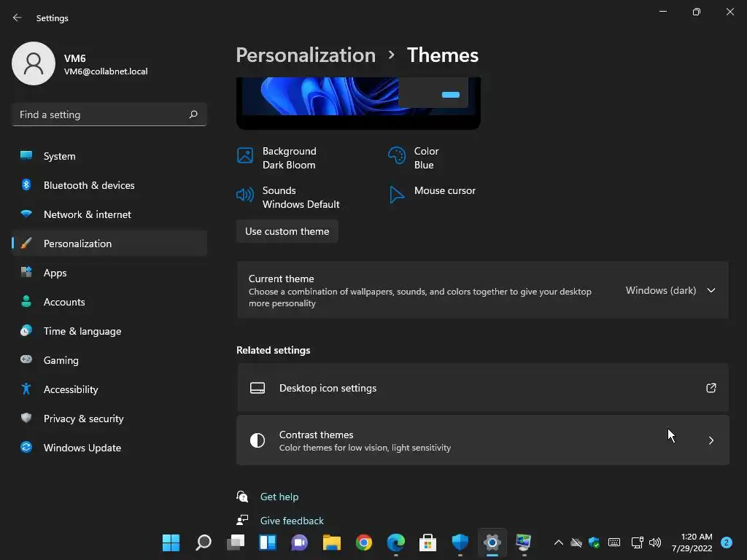Click the Time & language clock icon

coord(26,330)
